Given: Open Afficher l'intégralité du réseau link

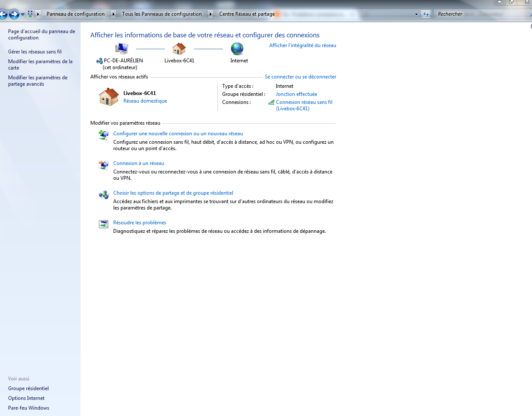Looking at the screenshot, I should coord(303,45).
